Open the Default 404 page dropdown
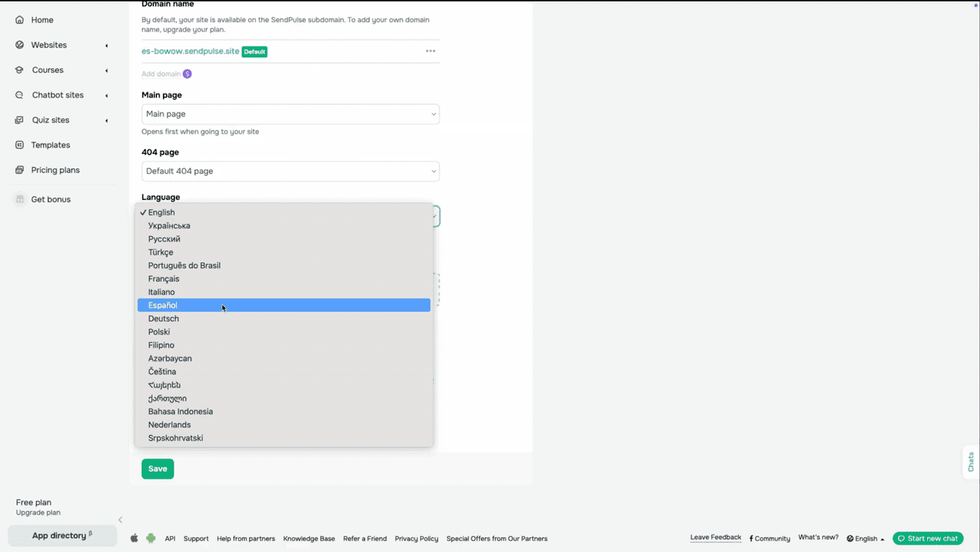This screenshot has width=980, height=552. pos(290,171)
